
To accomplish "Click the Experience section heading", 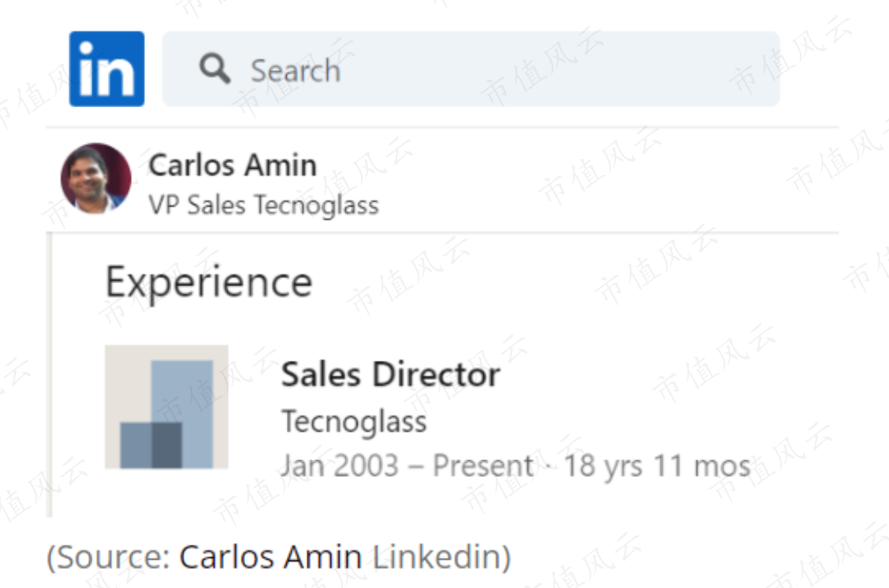I will (209, 282).
